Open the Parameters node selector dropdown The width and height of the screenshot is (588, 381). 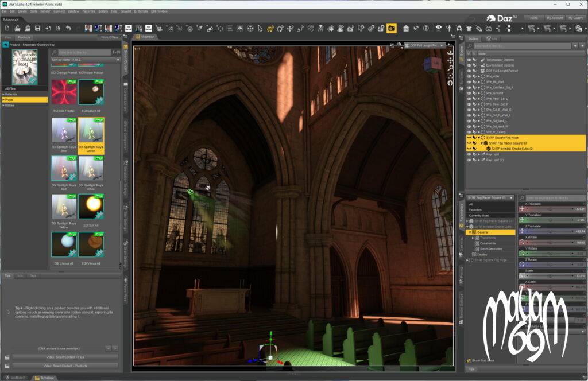(x=490, y=197)
